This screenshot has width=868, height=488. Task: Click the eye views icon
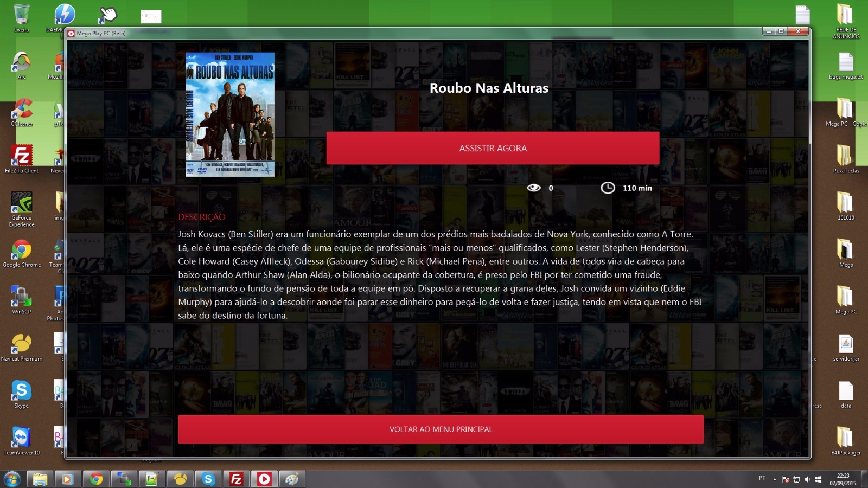534,188
